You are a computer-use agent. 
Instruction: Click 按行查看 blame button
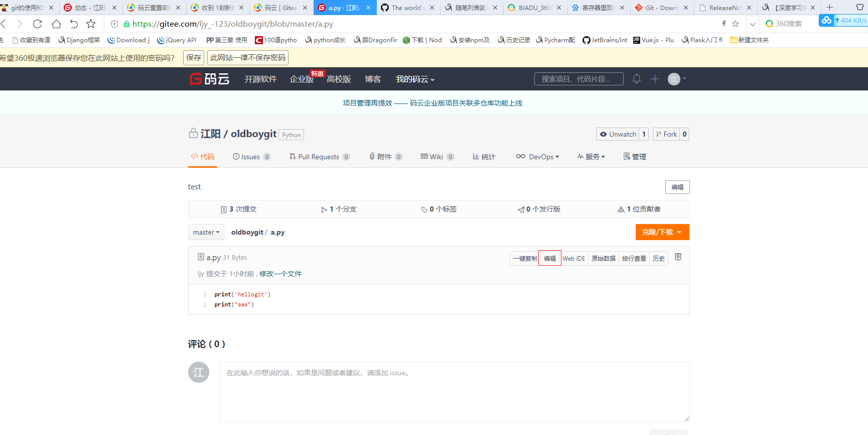pyautogui.click(x=634, y=258)
